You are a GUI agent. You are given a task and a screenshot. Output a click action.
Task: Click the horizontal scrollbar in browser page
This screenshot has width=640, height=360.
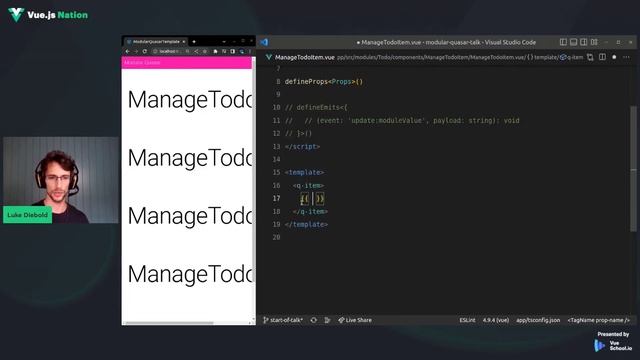(169, 323)
